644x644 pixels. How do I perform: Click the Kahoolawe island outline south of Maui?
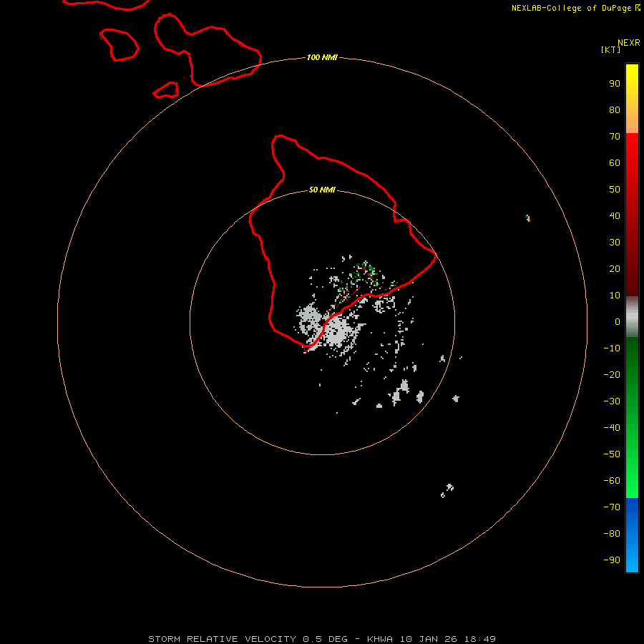coord(166,90)
